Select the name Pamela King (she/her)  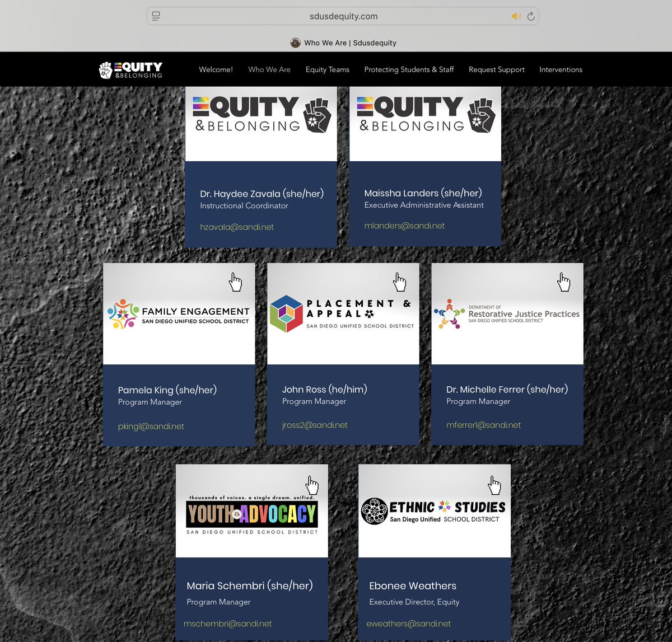[167, 390]
